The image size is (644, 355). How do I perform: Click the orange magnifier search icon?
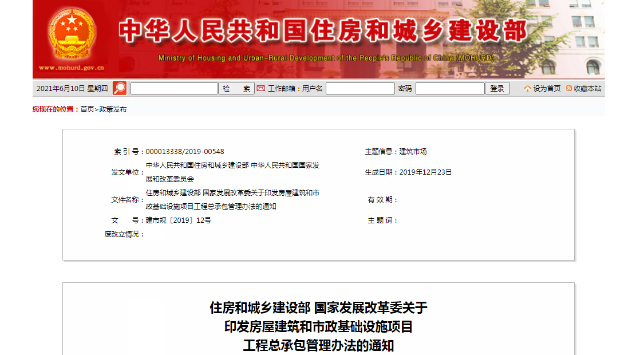point(120,88)
